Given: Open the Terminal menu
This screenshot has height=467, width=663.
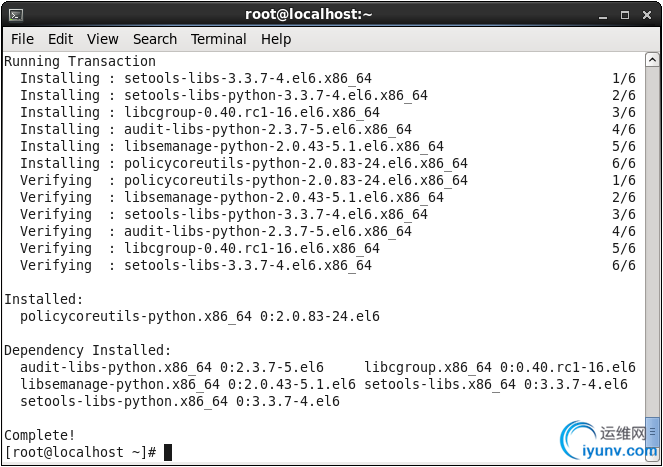Looking at the screenshot, I should (x=219, y=39).
